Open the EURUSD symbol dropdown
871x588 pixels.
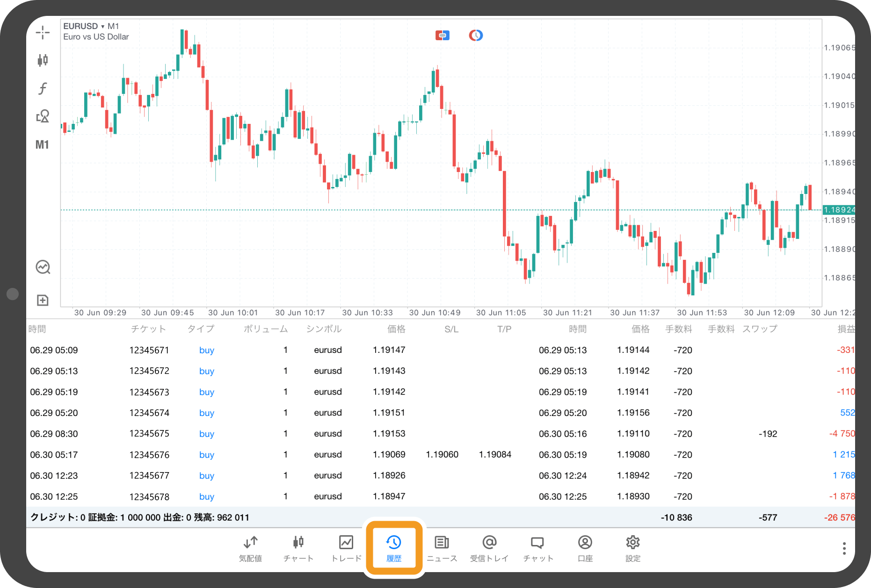point(83,26)
